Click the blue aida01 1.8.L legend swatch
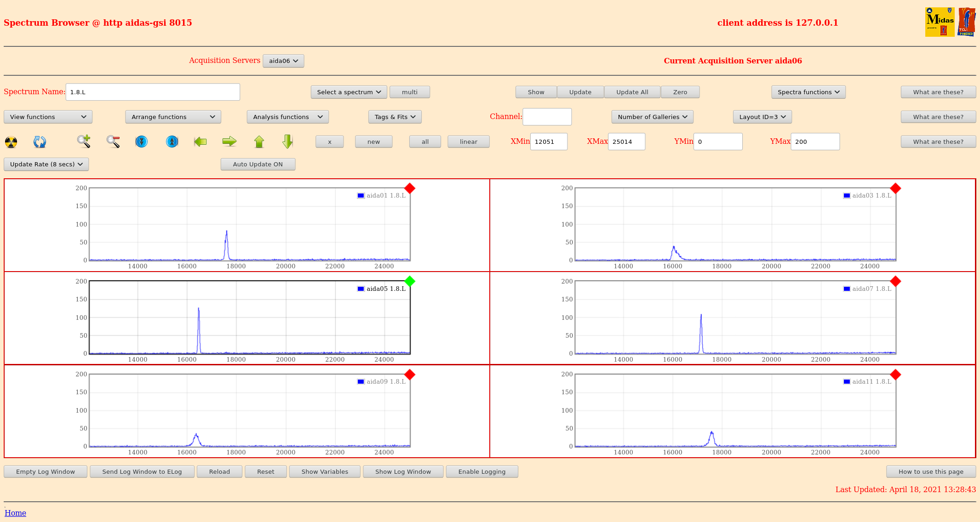This screenshot has width=980, height=522. point(361,196)
